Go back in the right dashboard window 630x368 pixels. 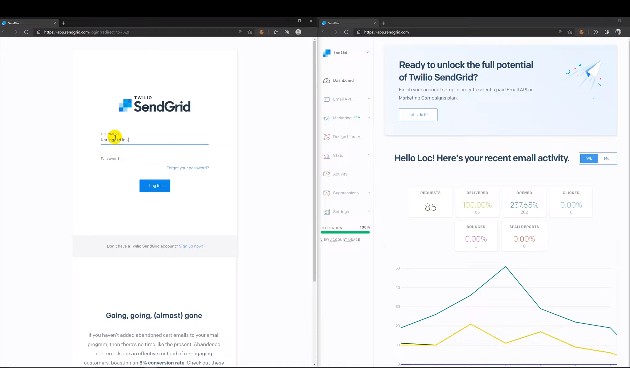[x=323, y=32]
